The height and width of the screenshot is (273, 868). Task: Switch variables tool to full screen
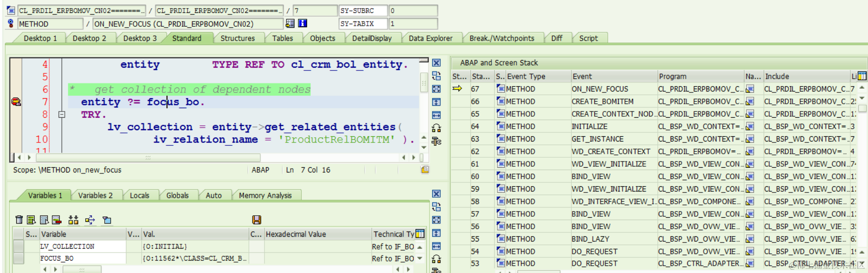(x=436, y=220)
